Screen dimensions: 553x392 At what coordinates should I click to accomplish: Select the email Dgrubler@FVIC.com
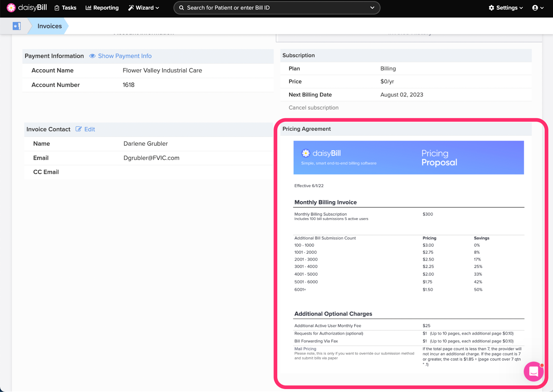click(151, 158)
